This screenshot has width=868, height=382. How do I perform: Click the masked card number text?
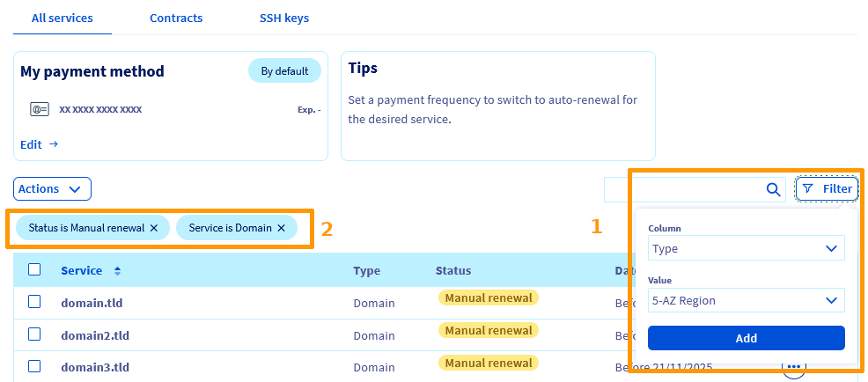pos(100,110)
